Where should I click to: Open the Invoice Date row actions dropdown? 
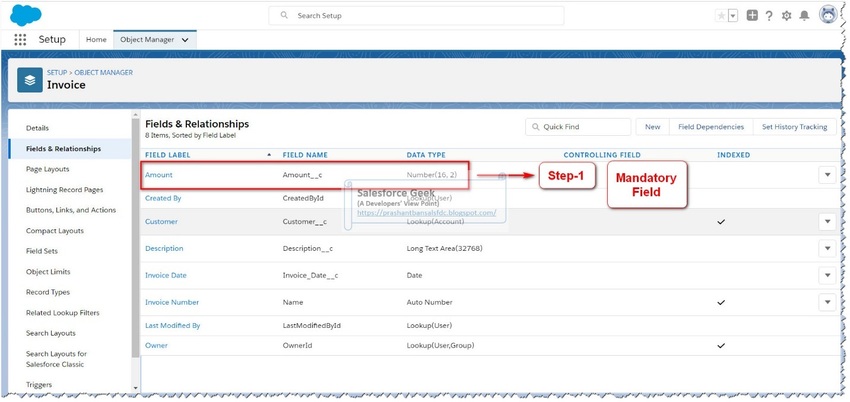tap(827, 275)
